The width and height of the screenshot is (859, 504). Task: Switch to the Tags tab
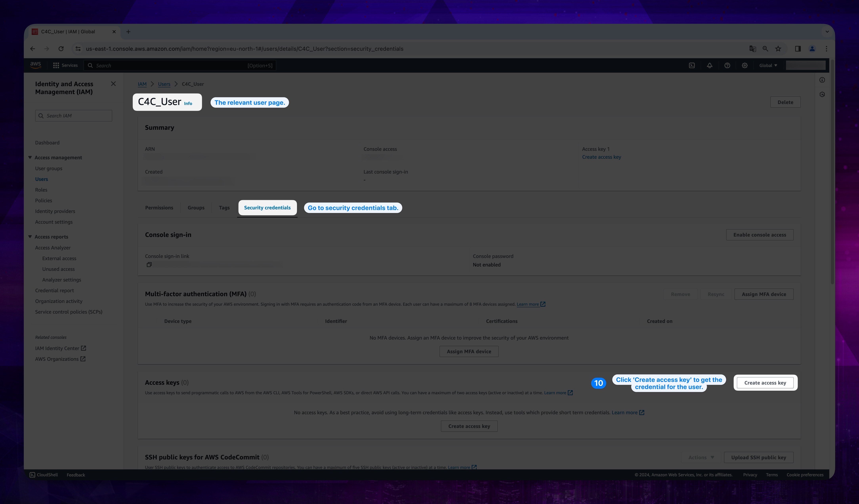[224, 208]
